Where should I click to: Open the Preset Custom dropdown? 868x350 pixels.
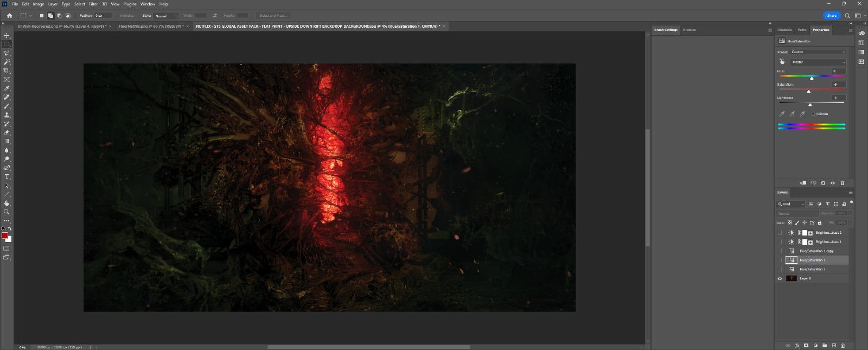click(x=818, y=52)
